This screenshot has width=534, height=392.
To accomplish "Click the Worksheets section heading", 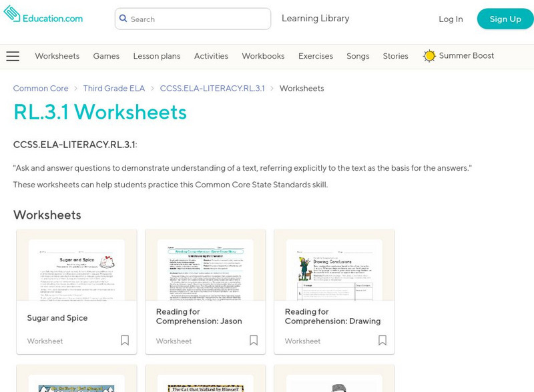I will pos(47,215).
